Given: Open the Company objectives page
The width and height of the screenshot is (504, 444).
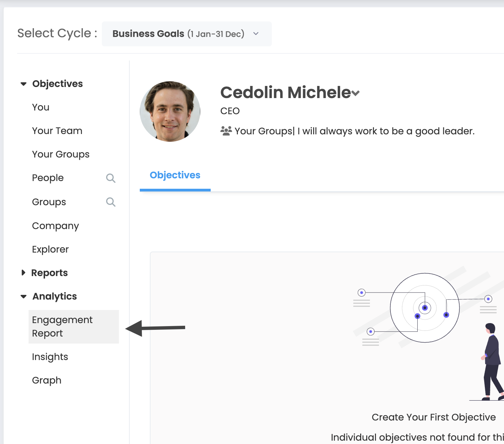Looking at the screenshot, I should pyautogui.click(x=55, y=226).
